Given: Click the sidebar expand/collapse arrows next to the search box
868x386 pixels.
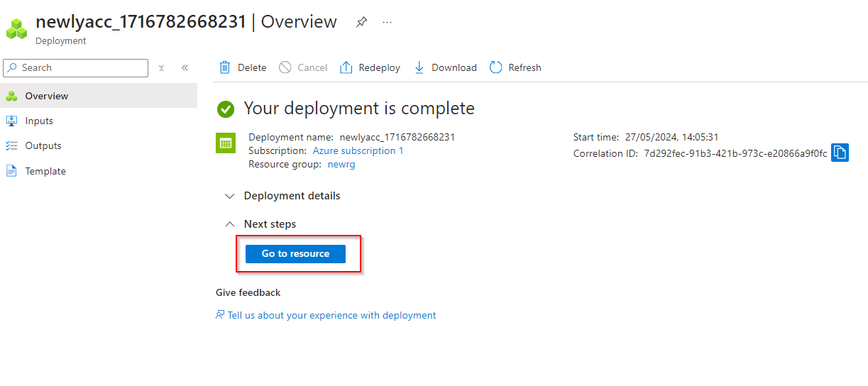Looking at the screenshot, I should [162, 67].
